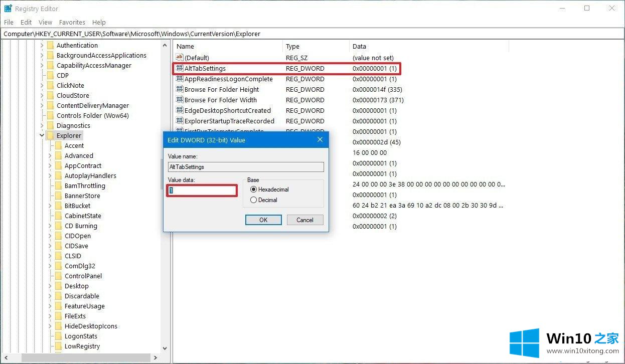Open the View menu
The height and width of the screenshot is (364, 625).
[x=46, y=22]
